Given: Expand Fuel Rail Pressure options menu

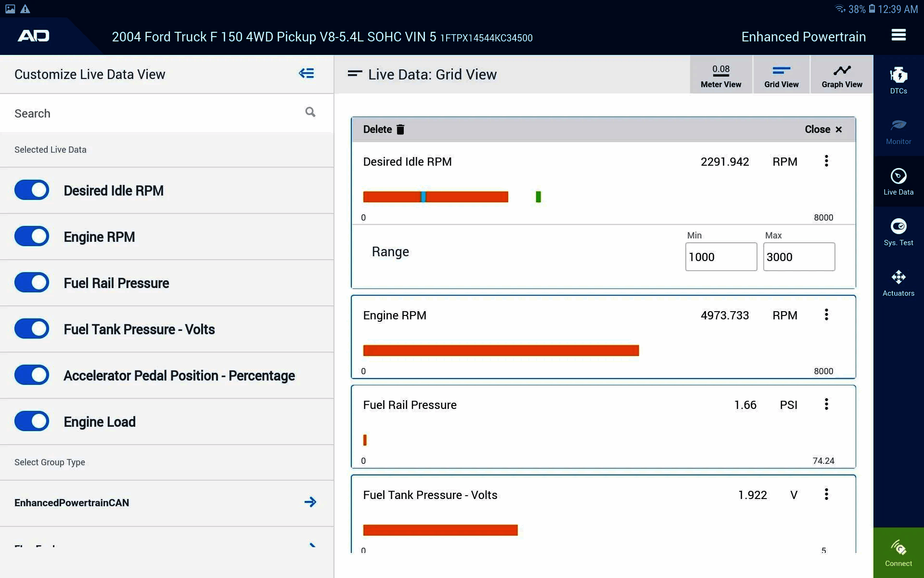Looking at the screenshot, I should [x=826, y=405].
